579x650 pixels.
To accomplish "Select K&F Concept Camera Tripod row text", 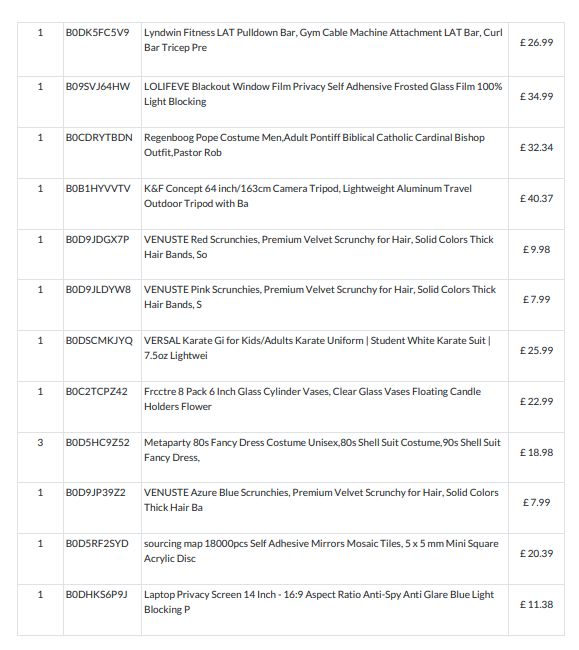I will click(308, 196).
